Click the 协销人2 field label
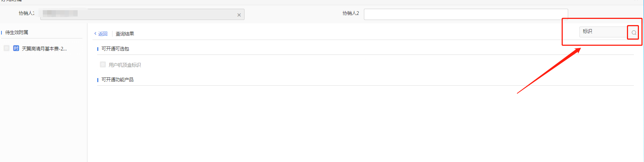Viewport: 644px width, 162px height. click(x=350, y=13)
